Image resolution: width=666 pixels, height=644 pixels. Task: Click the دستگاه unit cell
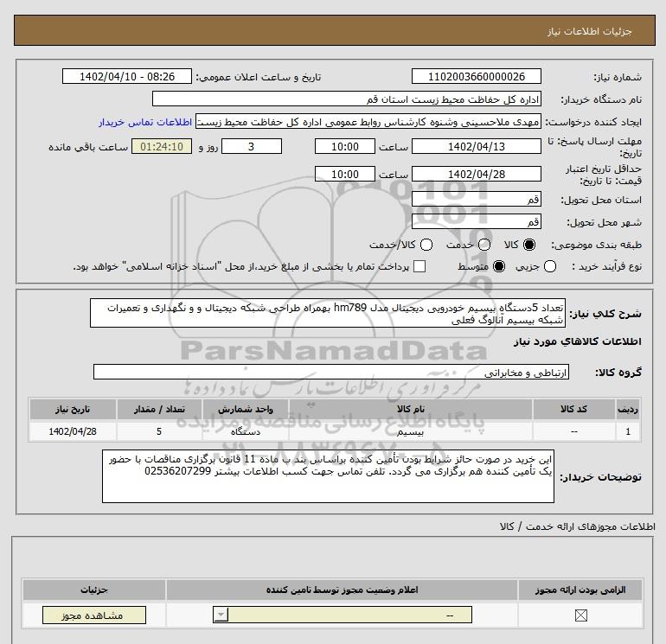pyautogui.click(x=246, y=431)
